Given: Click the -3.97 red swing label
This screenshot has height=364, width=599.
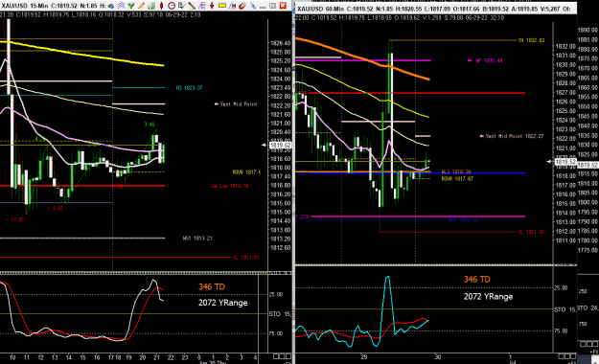Looking at the screenshot, I should pos(55,208).
